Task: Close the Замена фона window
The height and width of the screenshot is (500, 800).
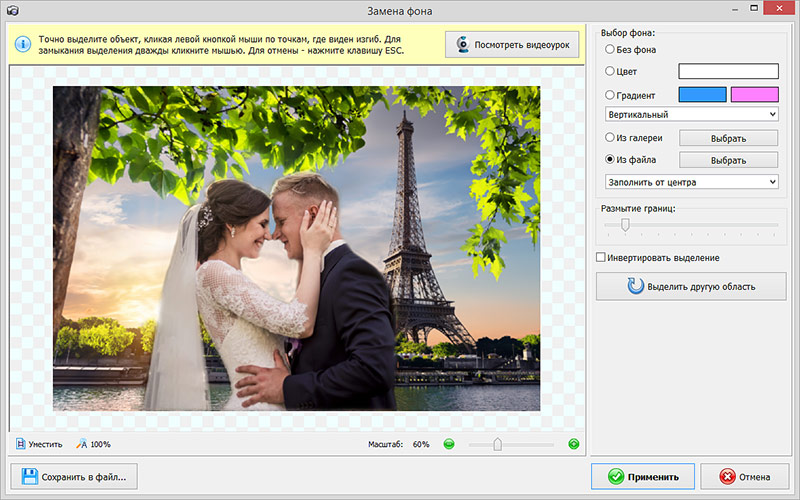Action: 780,8
